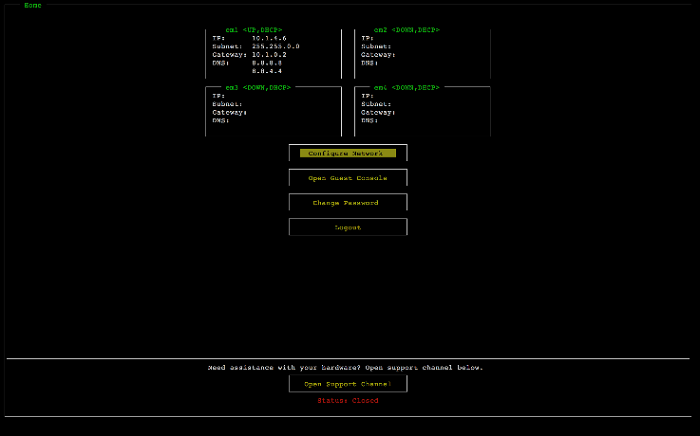Viewport: 700px width, 436px height.
Task: Click the em1 gateway value 10.1.0.2
Action: [269, 54]
